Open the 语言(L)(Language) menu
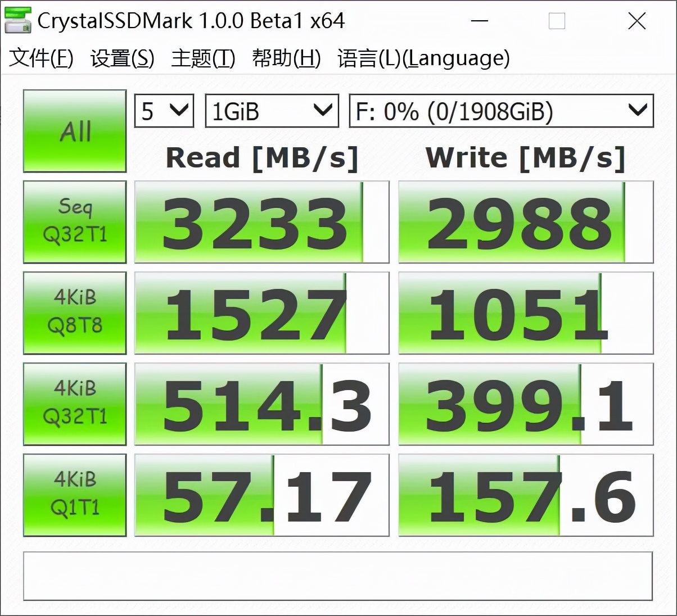Viewport: 677px width, 616px height. click(x=423, y=58)
